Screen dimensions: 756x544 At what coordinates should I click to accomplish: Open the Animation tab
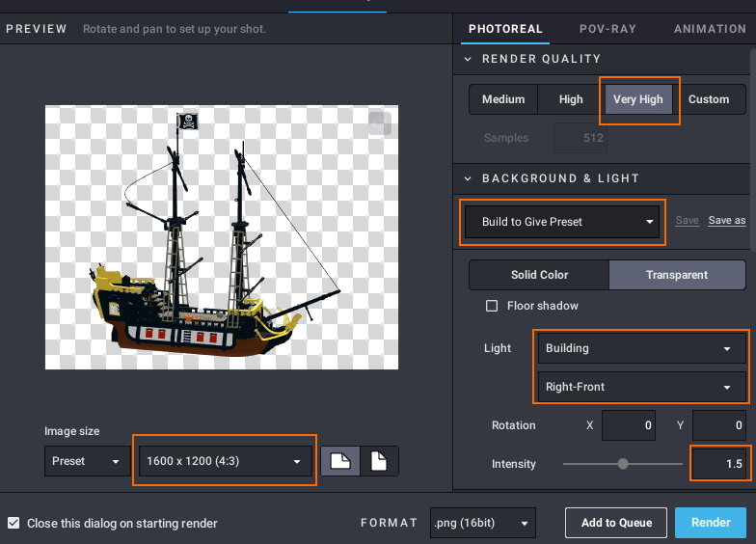(710, 29)
